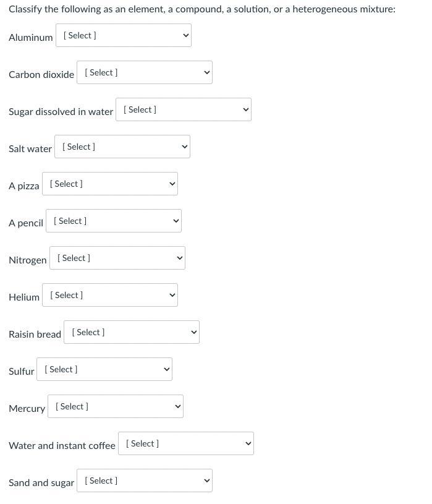Screen dimensions: 432x504
Task: Select the Nitrogen classification dropdown
Action: point(117,258)
